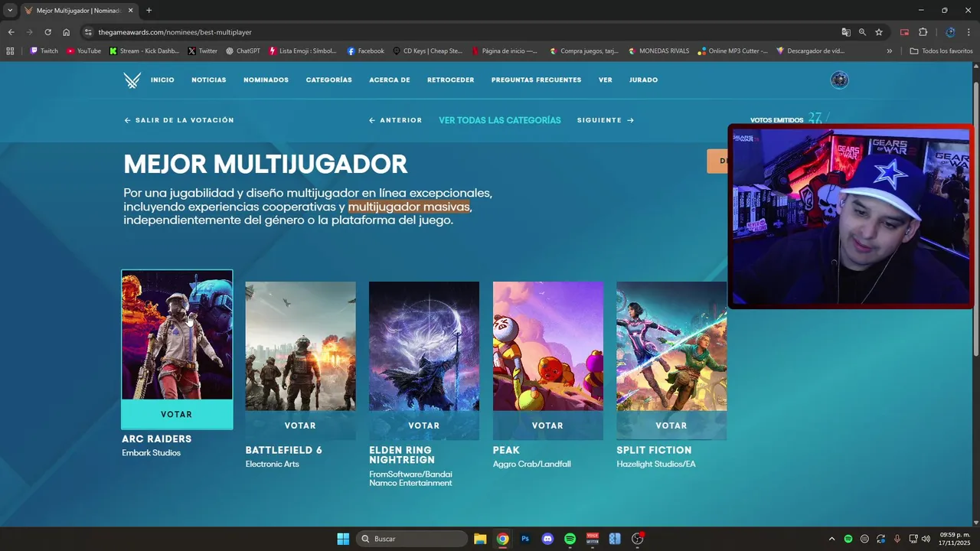Open Discord from the taskbar
Image resolution: width=980 pixels, height=551 pixels.
(547, 539)
